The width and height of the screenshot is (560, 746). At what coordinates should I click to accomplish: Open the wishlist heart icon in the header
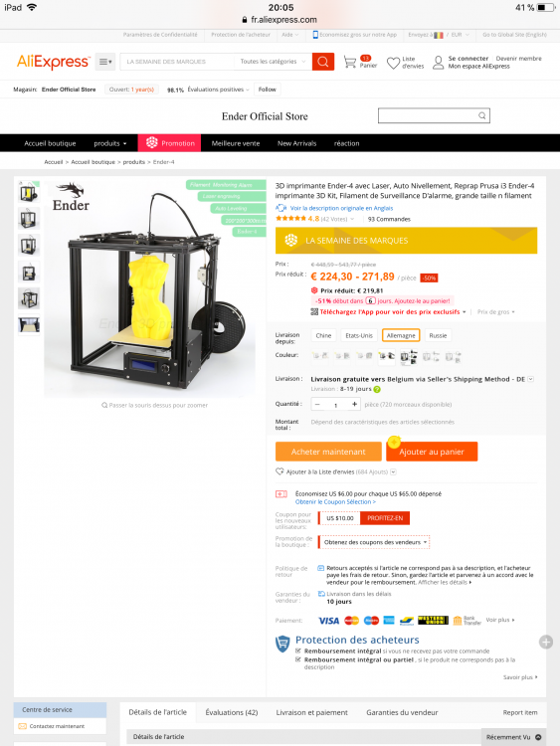point(393,63)
